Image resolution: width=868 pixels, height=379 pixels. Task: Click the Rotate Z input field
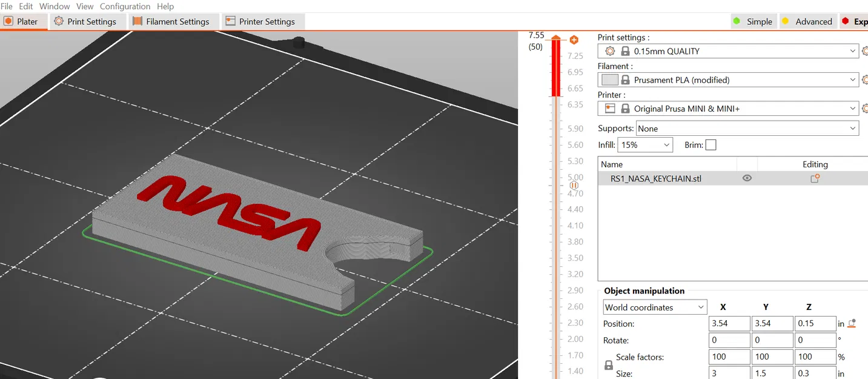[815, 340]
